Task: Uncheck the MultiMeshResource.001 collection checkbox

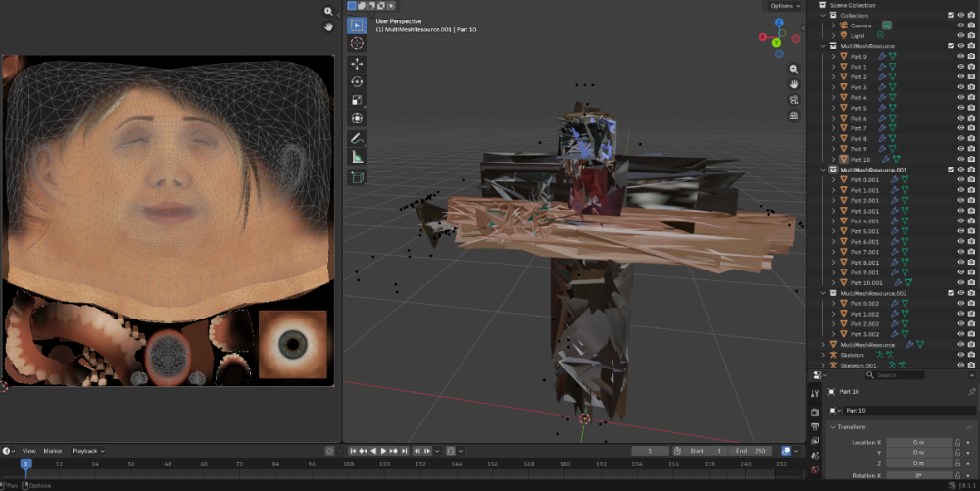Action: click(x=951, y=170)
